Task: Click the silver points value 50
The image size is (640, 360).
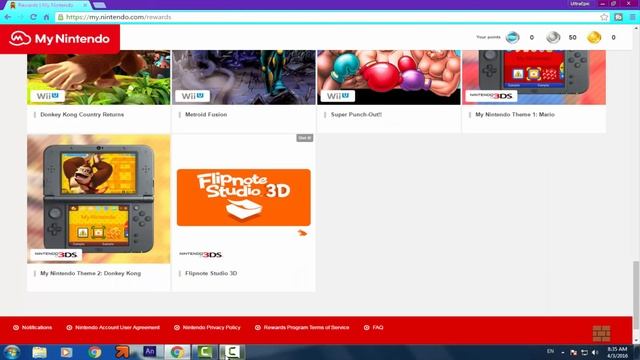Action: click(x=572, y=38)
